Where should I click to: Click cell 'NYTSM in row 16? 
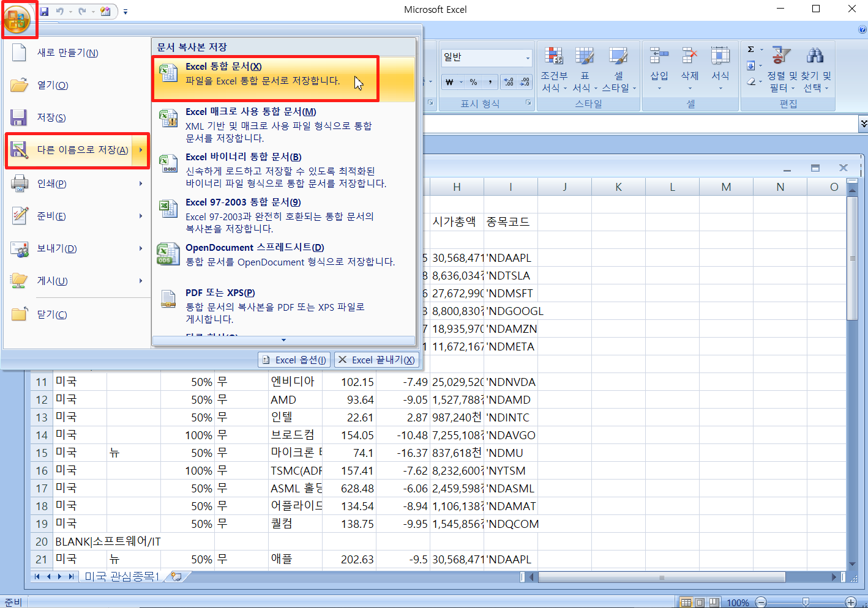[511, 471]
